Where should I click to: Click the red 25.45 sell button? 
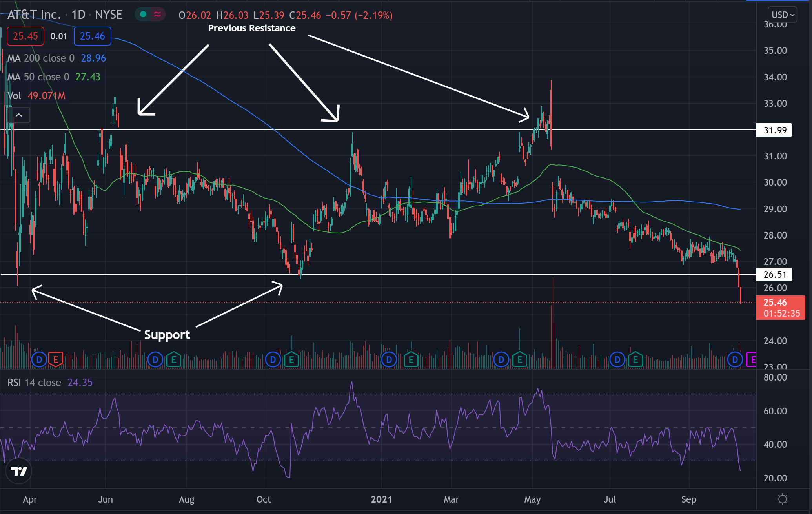pos(25,36)
